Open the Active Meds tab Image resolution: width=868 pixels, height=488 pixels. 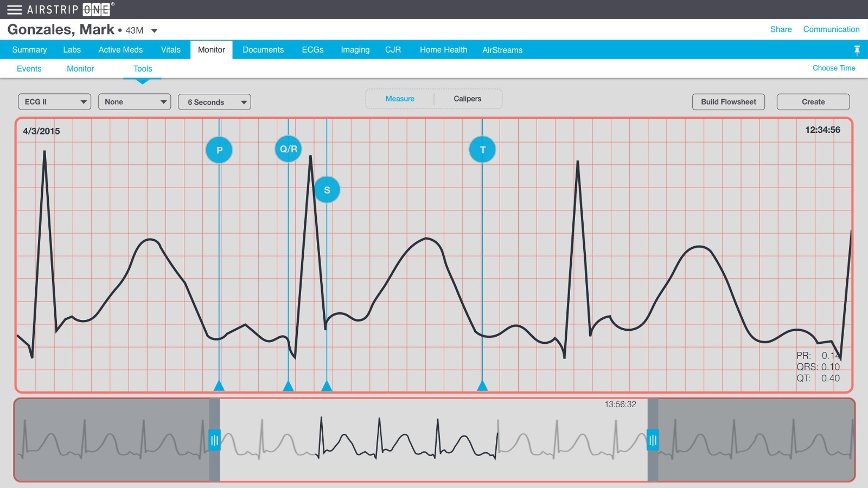coord(120,50)
